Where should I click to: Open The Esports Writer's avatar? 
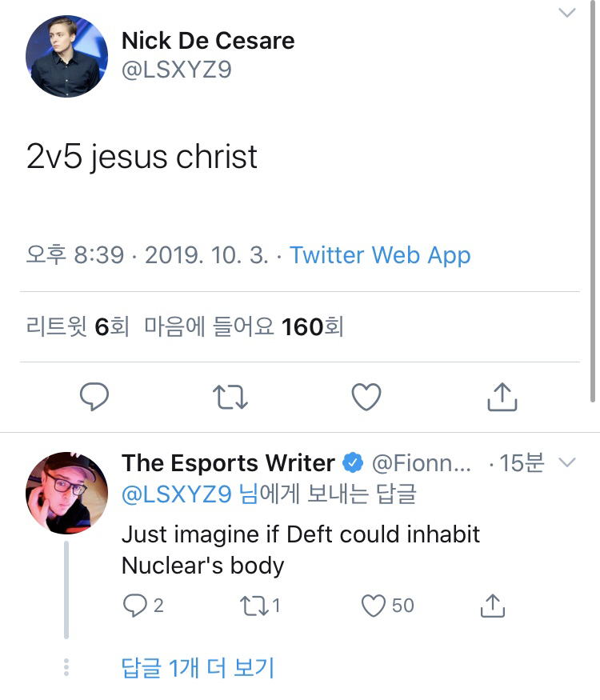click(x=66, y=493)
